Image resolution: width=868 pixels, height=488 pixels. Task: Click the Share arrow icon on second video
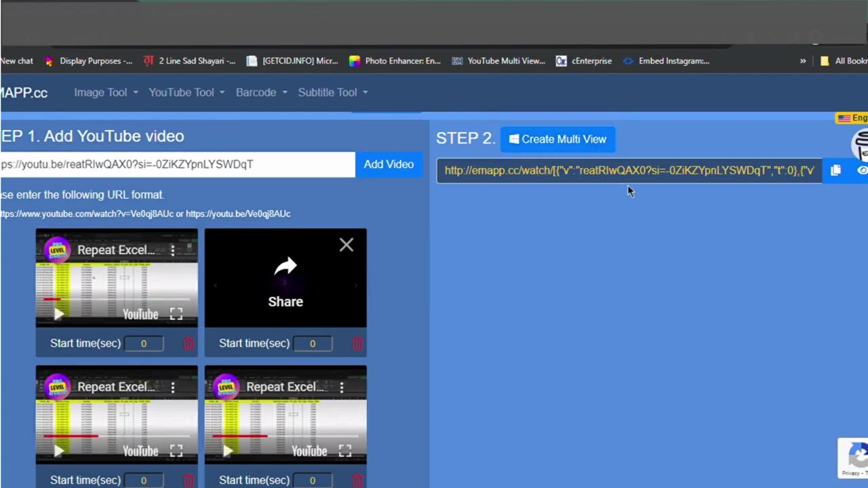(x=285, y=268)
